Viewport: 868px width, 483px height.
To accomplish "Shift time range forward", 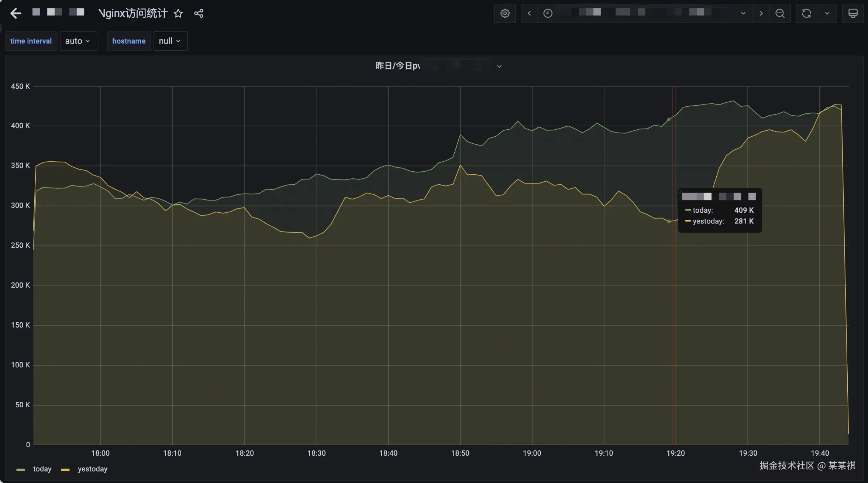I will (761, 13).
